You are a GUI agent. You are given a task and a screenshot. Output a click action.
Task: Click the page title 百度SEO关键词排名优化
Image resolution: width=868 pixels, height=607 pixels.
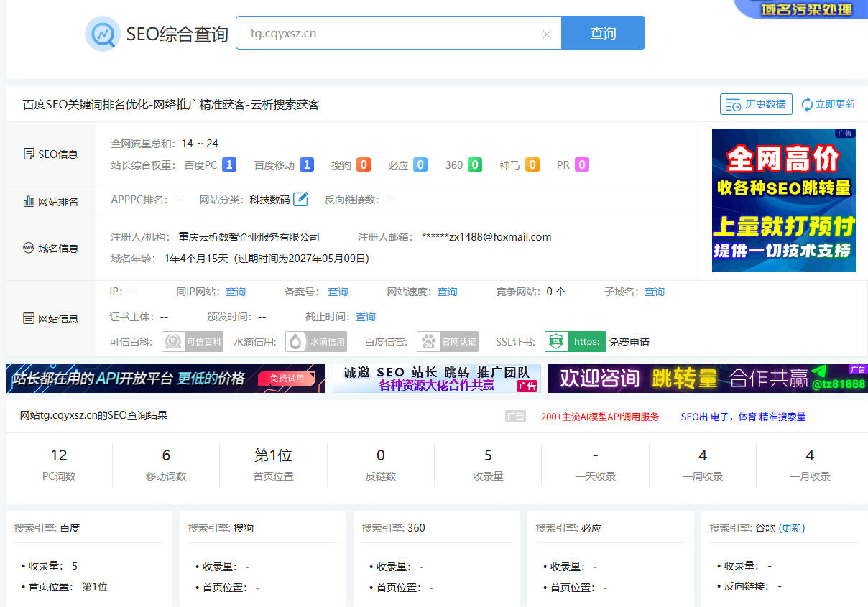pos(171,105)
